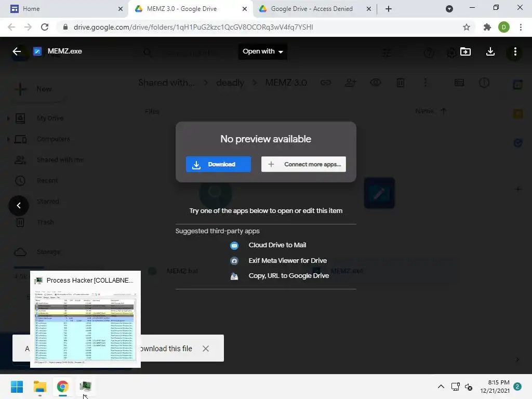Screen dimensions: 532x399
Task: Click the dimmed share person icon
Action: (351, 83)
